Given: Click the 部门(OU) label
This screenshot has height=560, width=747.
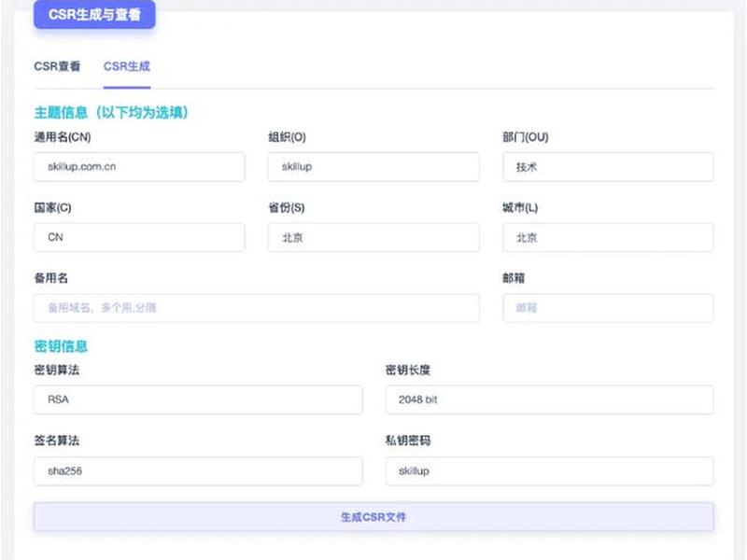Looking at the screenshot, I should (526, 137).
